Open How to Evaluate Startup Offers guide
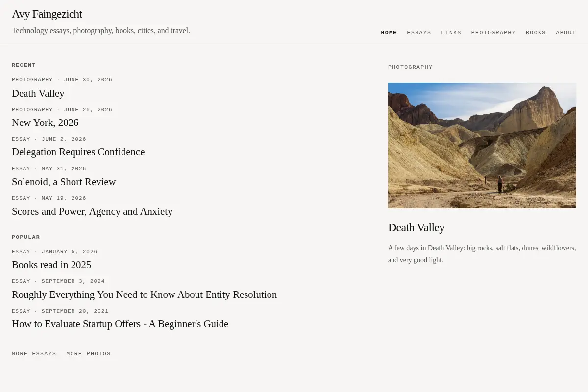 120,324
